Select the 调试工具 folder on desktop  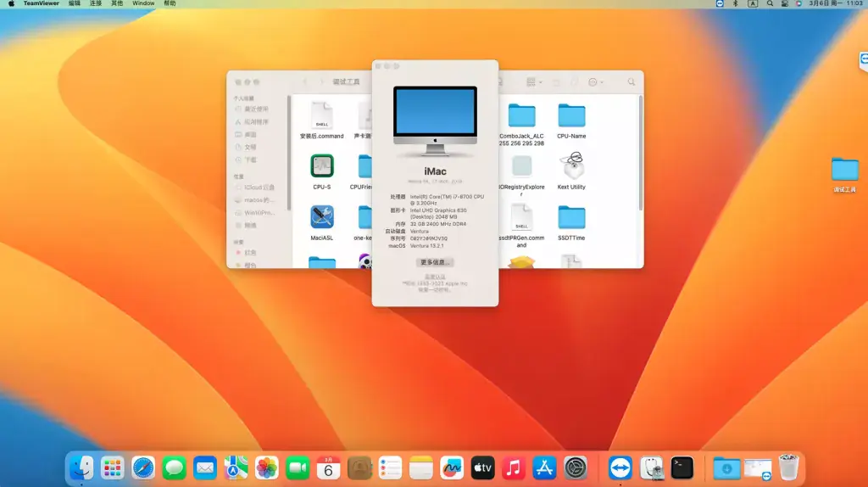(x=845, y=175)
